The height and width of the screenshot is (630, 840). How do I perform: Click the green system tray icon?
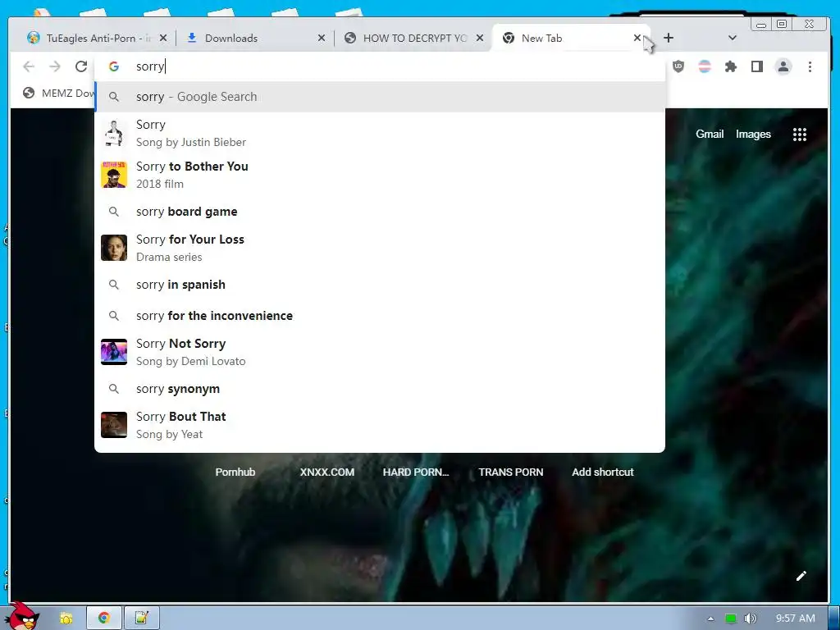731,619
